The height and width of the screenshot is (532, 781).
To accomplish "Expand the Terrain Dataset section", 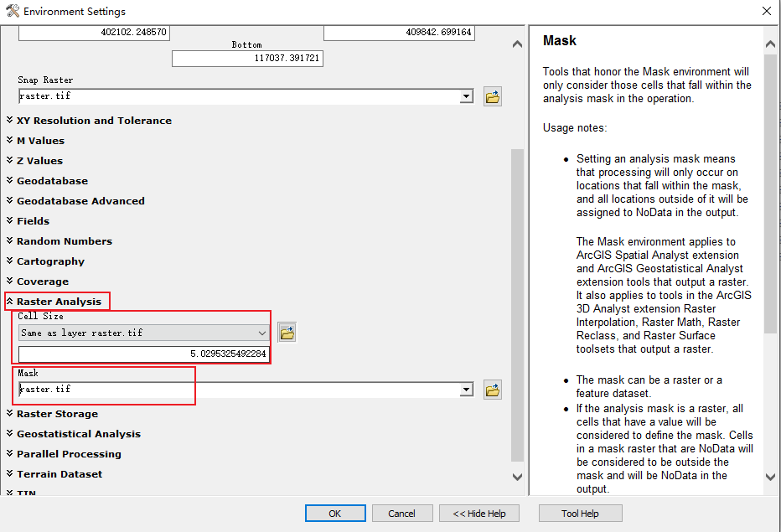I will tap(9, 473).
